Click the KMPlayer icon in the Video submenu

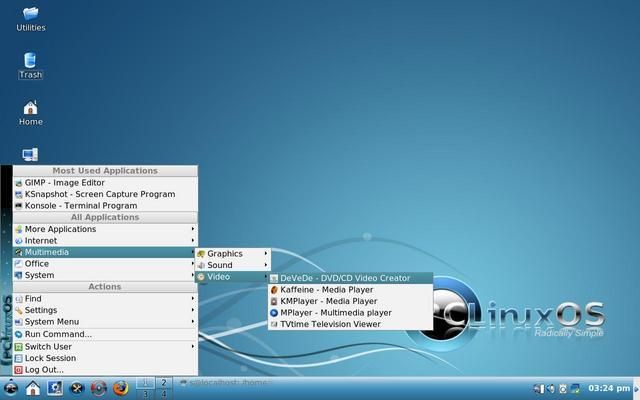click(274, 301)
